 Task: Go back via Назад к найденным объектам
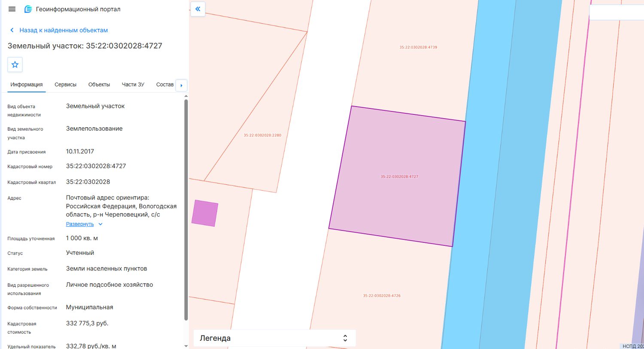tap(64, 30)
